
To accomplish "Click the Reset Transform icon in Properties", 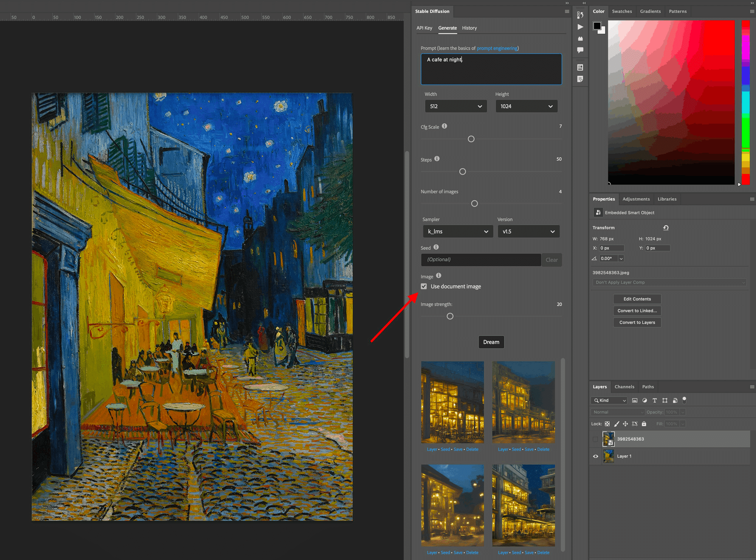I will pos(666,228).
